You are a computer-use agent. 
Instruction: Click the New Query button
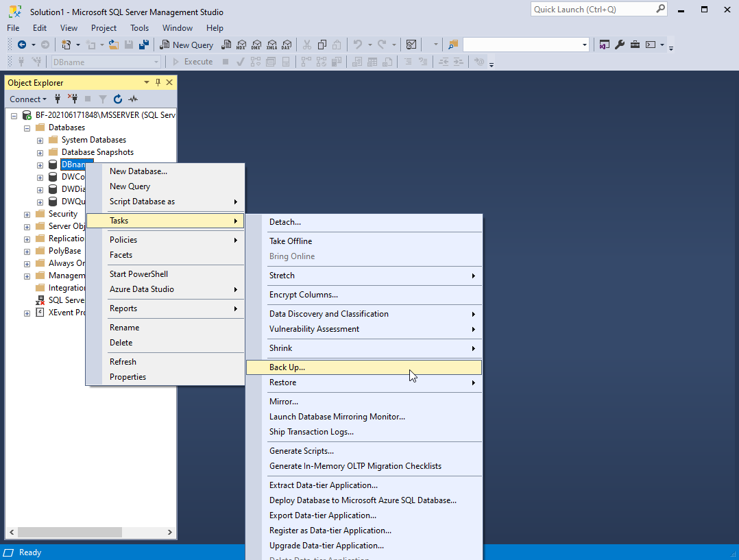(x=186, y=45)
